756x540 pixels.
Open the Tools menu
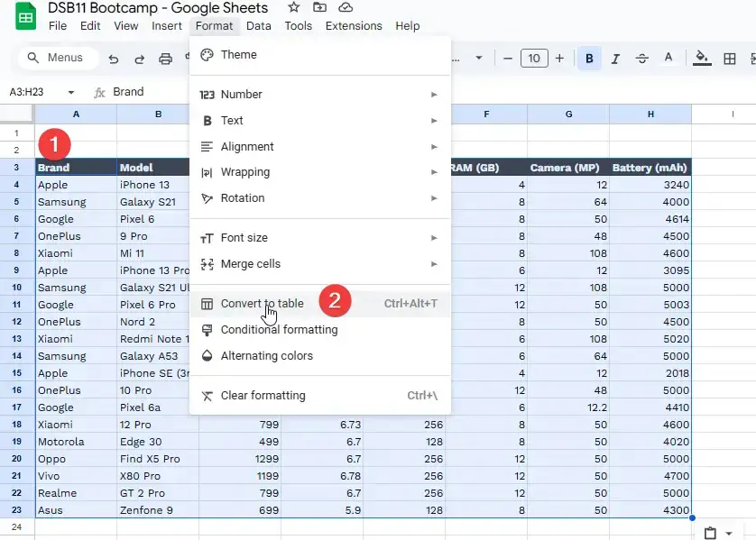(298, 26)
